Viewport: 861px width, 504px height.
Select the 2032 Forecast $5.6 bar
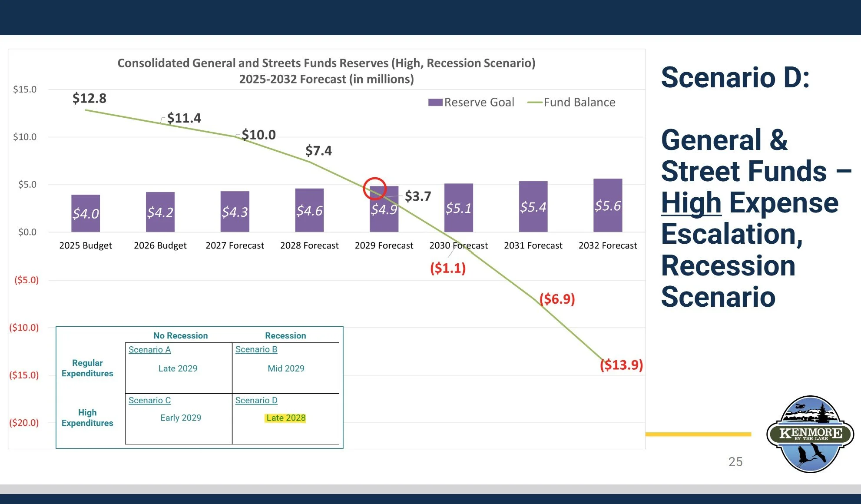click(608, 205)
